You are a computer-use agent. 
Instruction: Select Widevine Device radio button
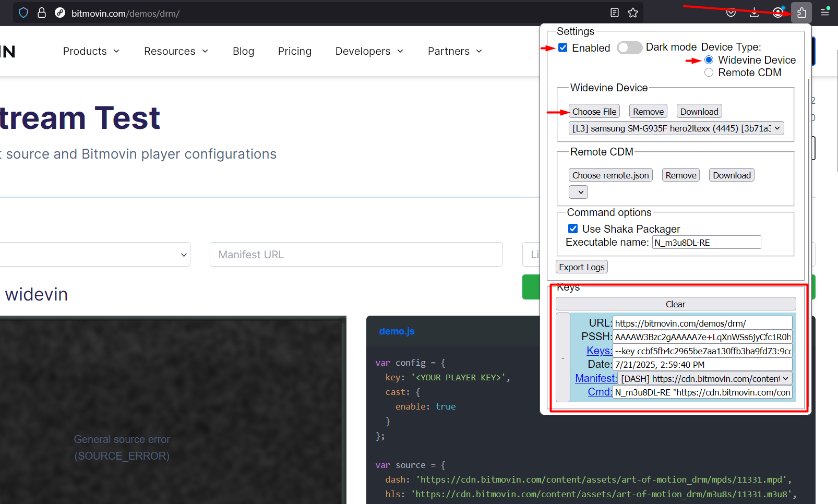coord(709,60)
